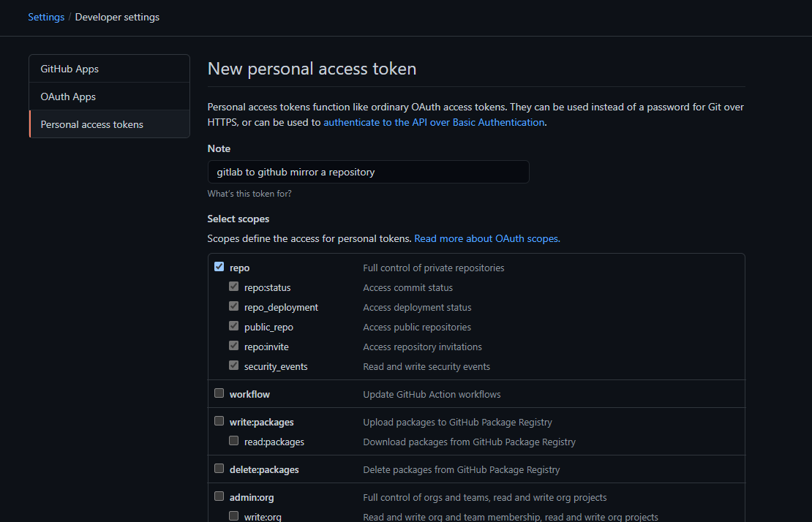
Task: Click 'Upload packages to GitHub Package Registry' text
Action: coord(457,422)
